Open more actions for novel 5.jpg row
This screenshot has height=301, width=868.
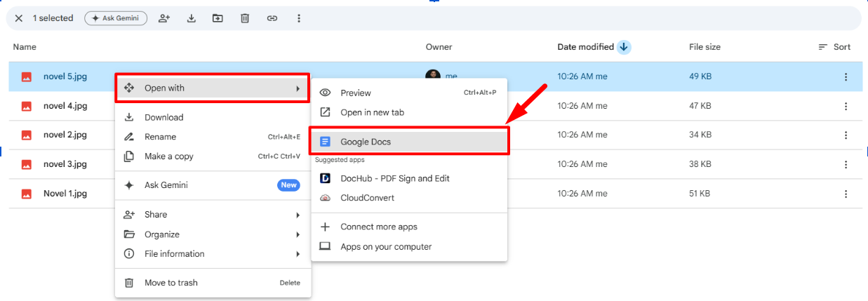point(846,76)
